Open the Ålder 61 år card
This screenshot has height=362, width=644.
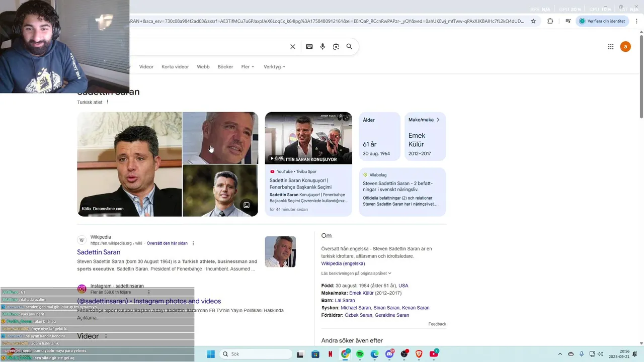[x=380, y=136]
